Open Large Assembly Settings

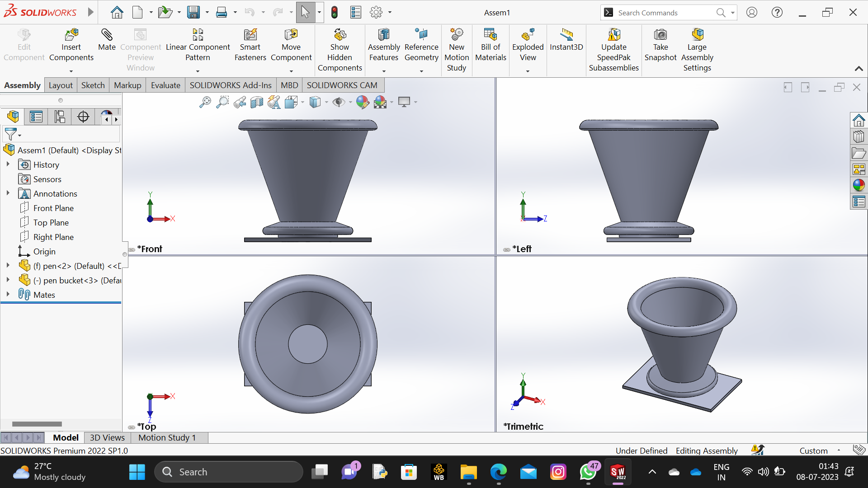click(697, 50)
